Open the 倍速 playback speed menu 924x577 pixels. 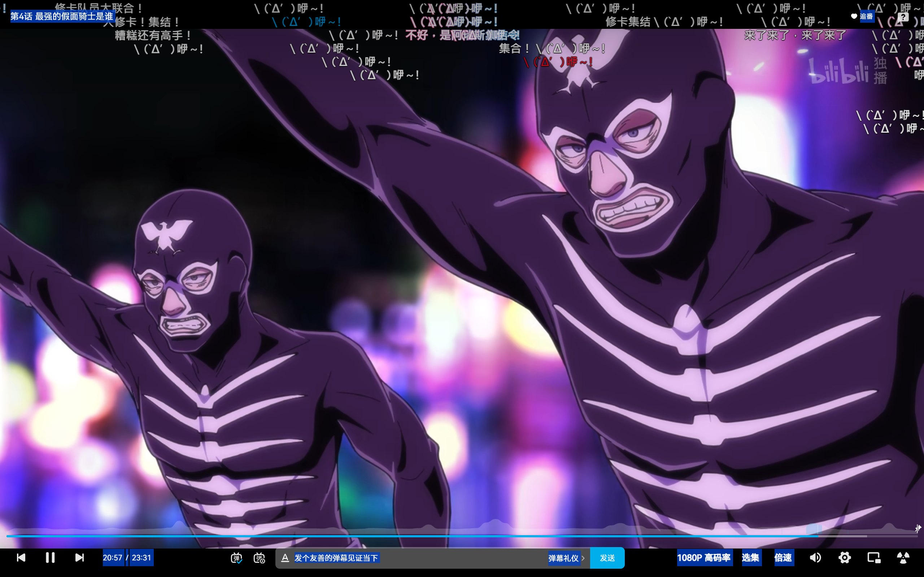pos(783,558)
